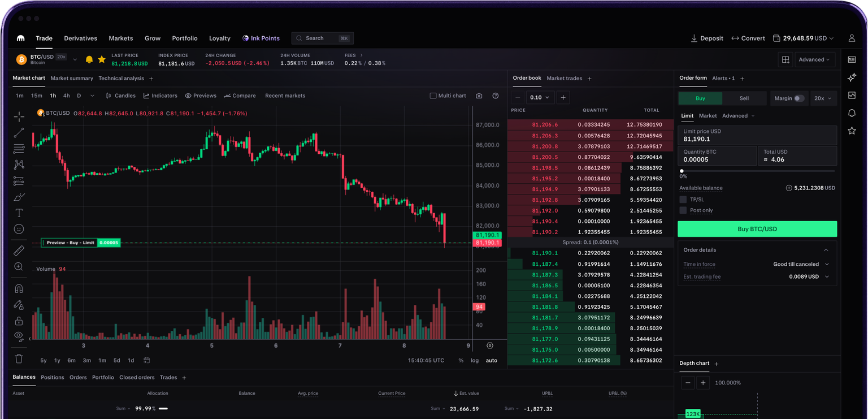The height and width of the screenshot is (419, 868).
Task: Open chart help question mark icon
Action: click(496, 96)
